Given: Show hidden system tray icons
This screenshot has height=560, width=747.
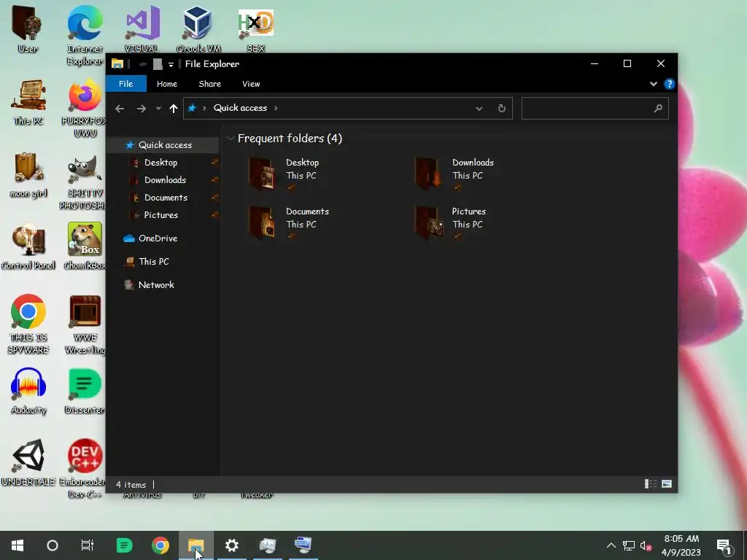Looking at the screenshot, I should coord(611,545).
